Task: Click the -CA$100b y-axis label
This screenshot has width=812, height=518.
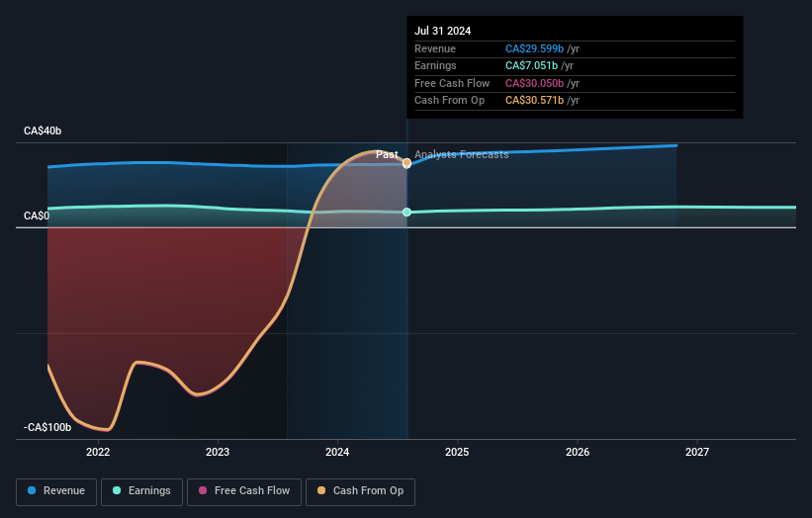Action: (47, 427)
